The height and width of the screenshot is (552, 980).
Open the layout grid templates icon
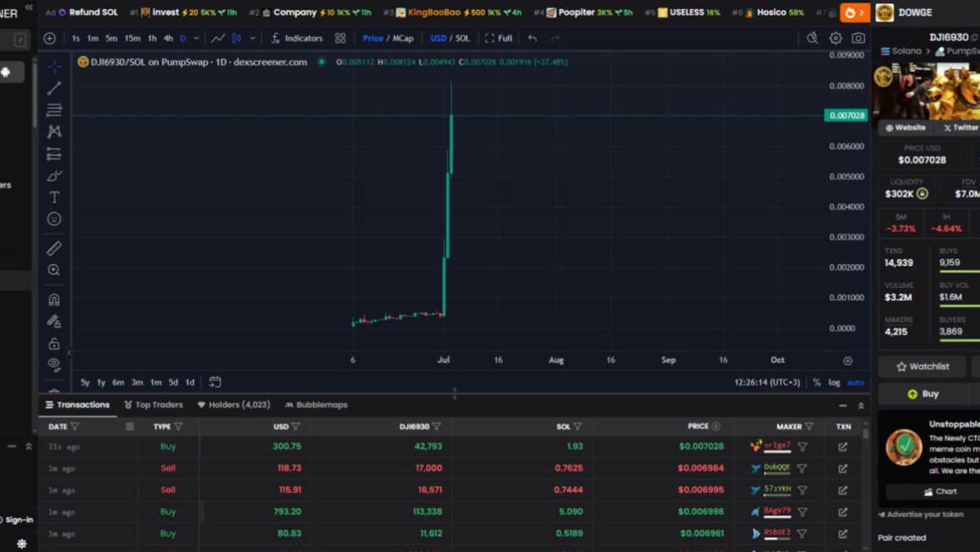coord(340,38)
